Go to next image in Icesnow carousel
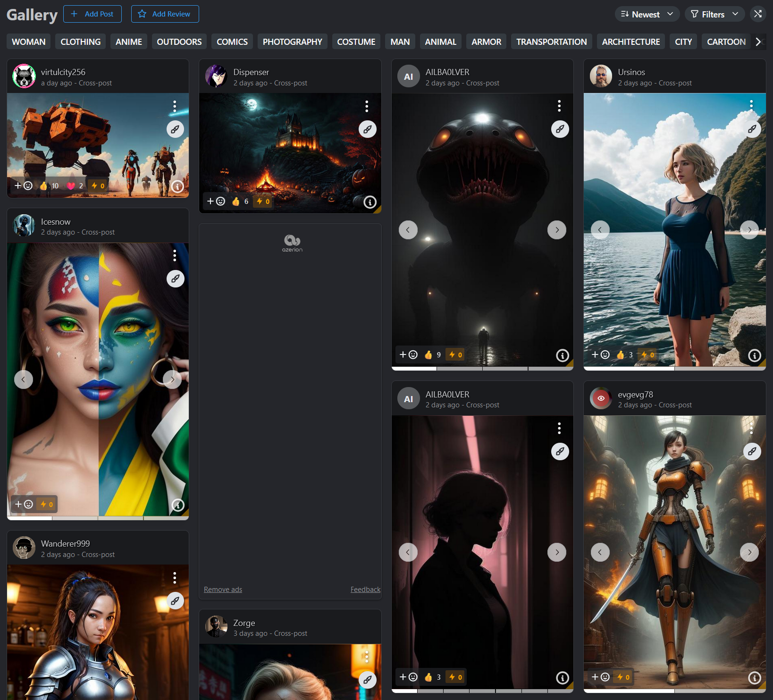The height and width of the screenshot is (700, 773). tap(172, 380)
